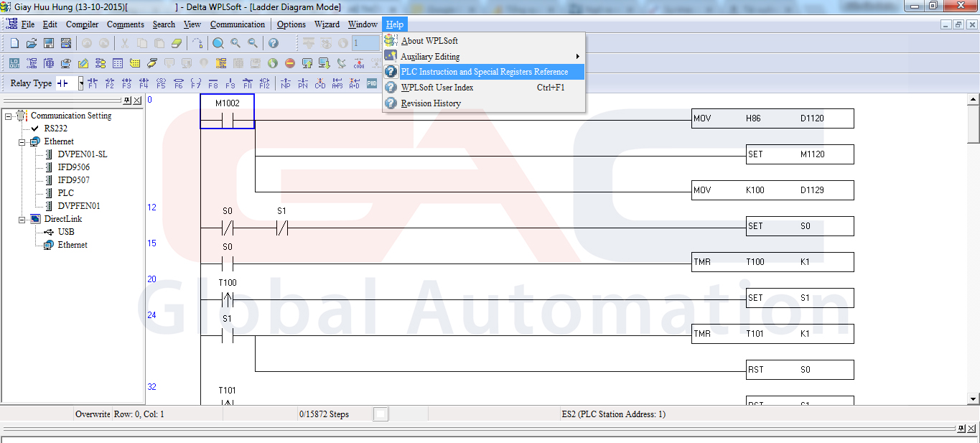Open the Communication menu
980x443 pixels.
coord(237,24)
